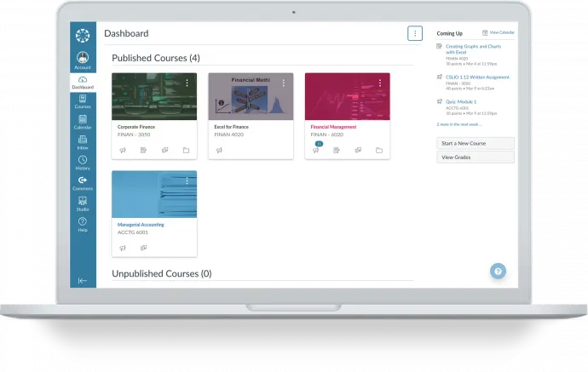Viewport: 588px width, 372px height.
Task: Open the Corporate Finance course link
Action: [136, 127]
